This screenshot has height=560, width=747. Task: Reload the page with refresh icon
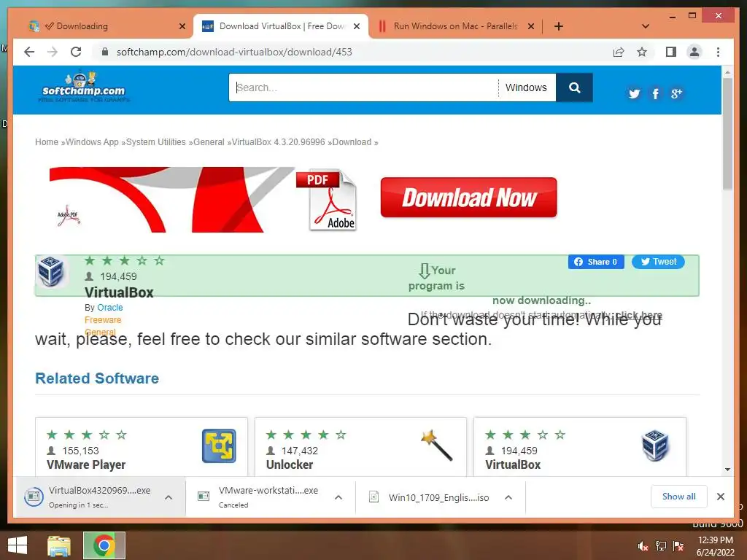[76, 52]
